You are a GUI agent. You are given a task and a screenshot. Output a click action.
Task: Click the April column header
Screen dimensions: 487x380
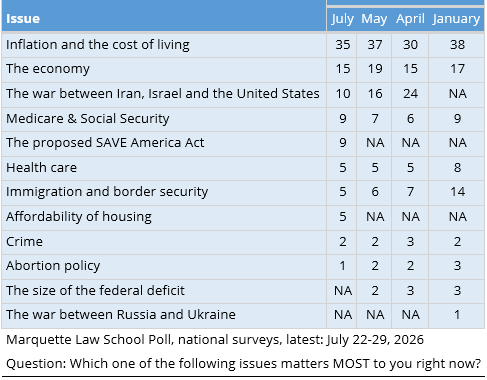[410, 19]
